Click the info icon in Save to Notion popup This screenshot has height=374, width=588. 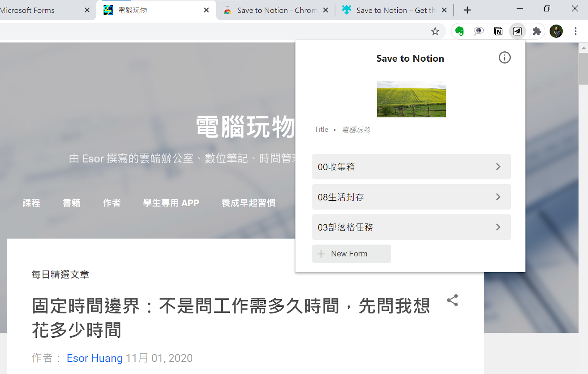pyautogui.click(x=505, y=58)
